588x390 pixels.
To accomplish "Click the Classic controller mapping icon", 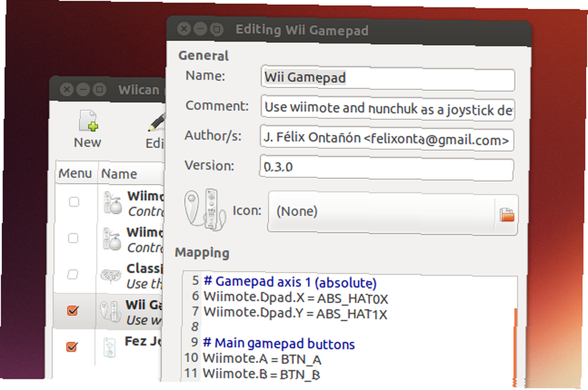I will tap(111, 277).
